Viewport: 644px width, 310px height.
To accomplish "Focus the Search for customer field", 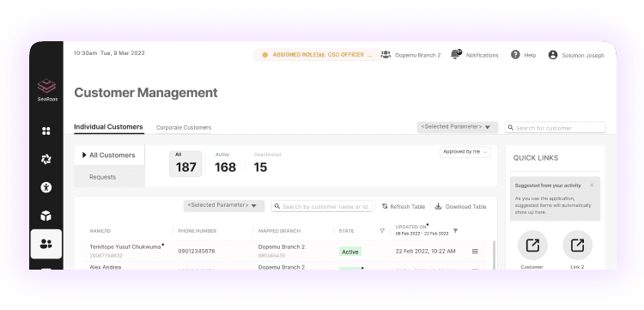I will coord(556,128).
